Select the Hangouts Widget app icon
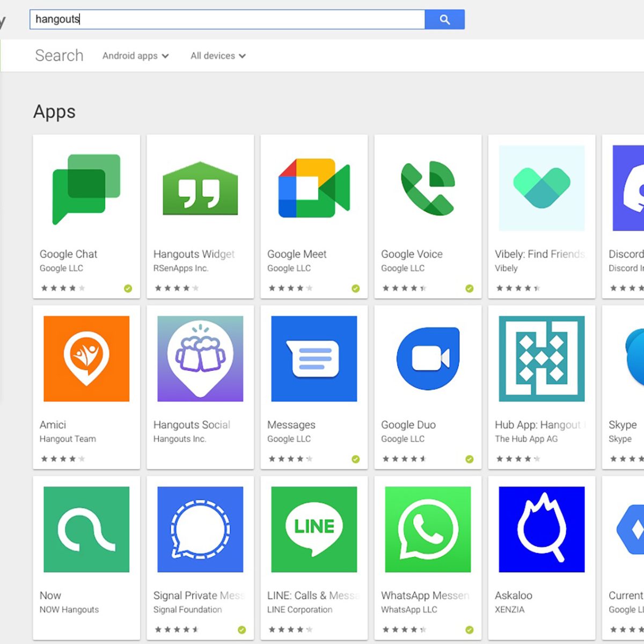This screenshot has width=644, height=644. (x=200, y=188)
